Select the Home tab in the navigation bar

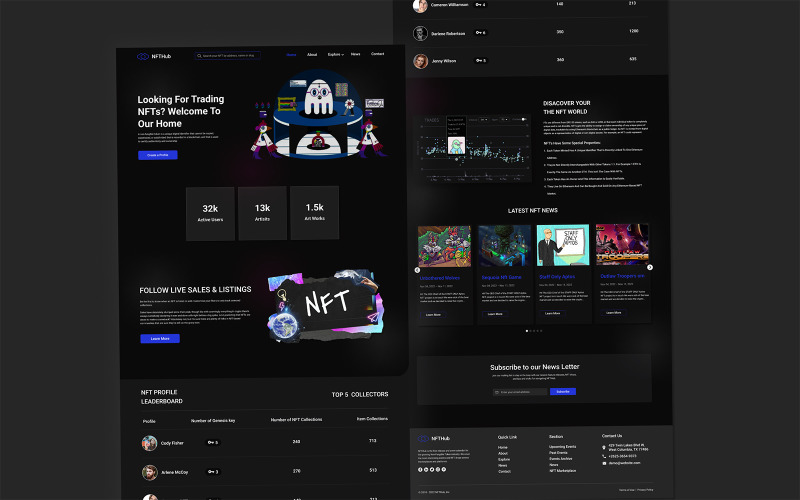[x=291, y=54]
